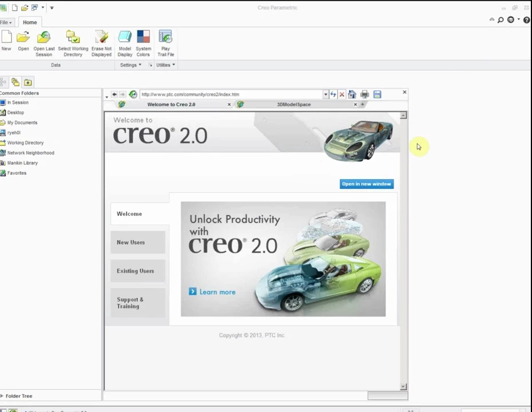Click browser Refresh icon
This screenshot has height=412, width=532.
333,94
